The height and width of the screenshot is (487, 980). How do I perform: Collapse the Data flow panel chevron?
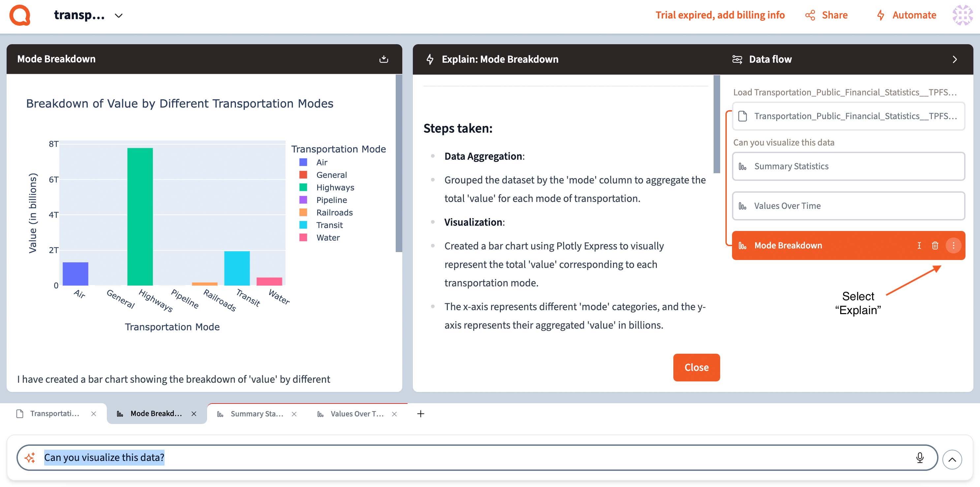[x=955, y=59]
